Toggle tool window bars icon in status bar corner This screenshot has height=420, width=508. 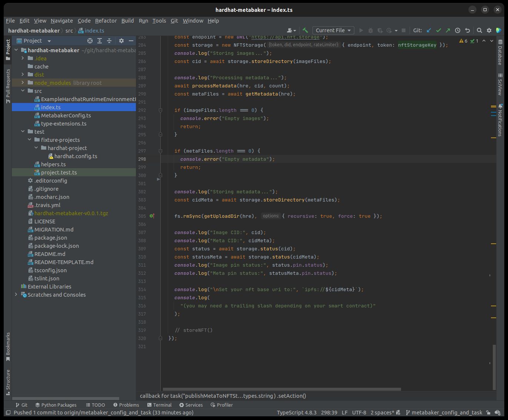click(8, 412)
